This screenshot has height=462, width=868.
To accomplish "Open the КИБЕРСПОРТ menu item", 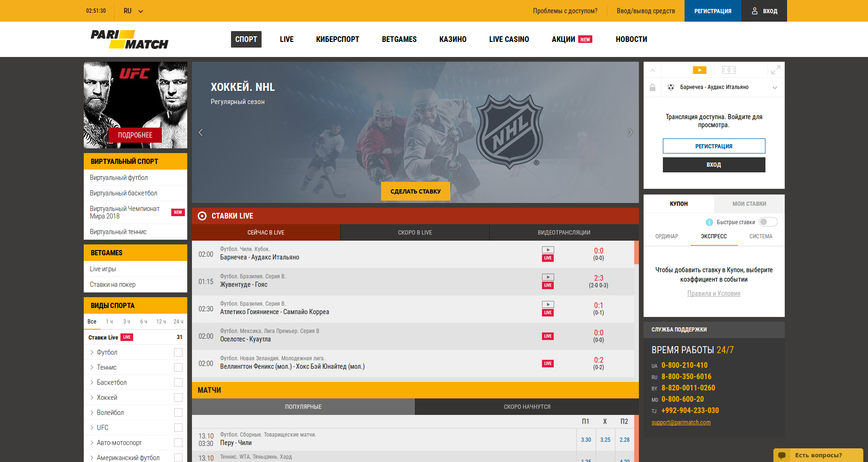I will pyautogui.click(x=338, y=40).
